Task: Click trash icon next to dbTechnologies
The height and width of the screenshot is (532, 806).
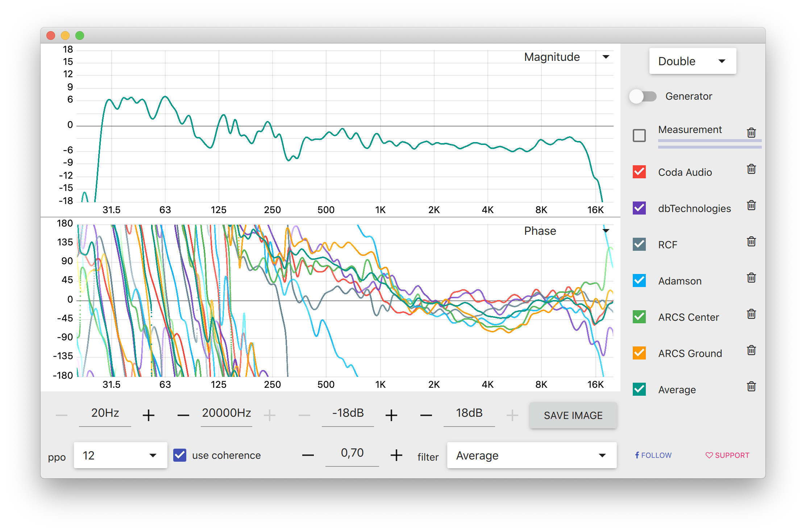Action: tap(751, 205)
